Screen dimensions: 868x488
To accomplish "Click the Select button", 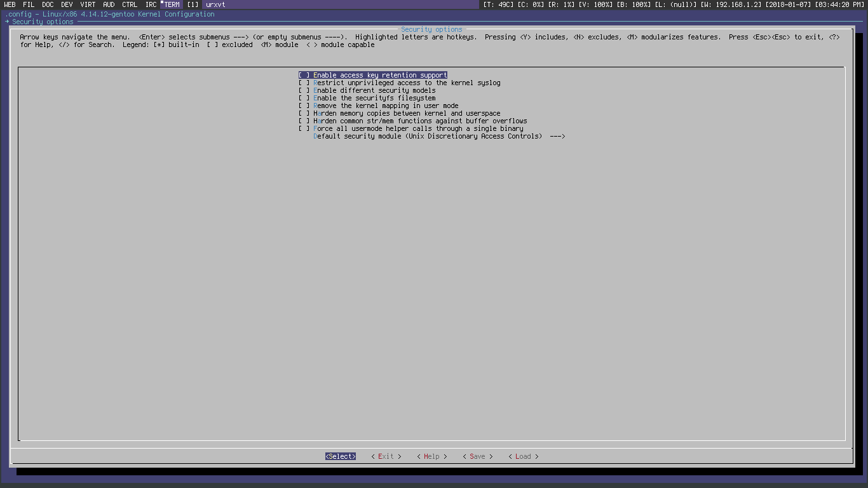I will pos(341,456).
